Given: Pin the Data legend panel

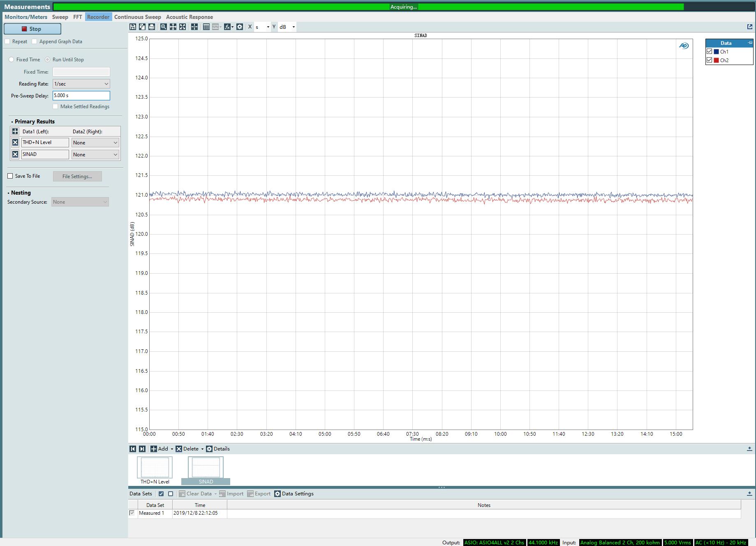Looking at the screenshot, I should (750, 43).
